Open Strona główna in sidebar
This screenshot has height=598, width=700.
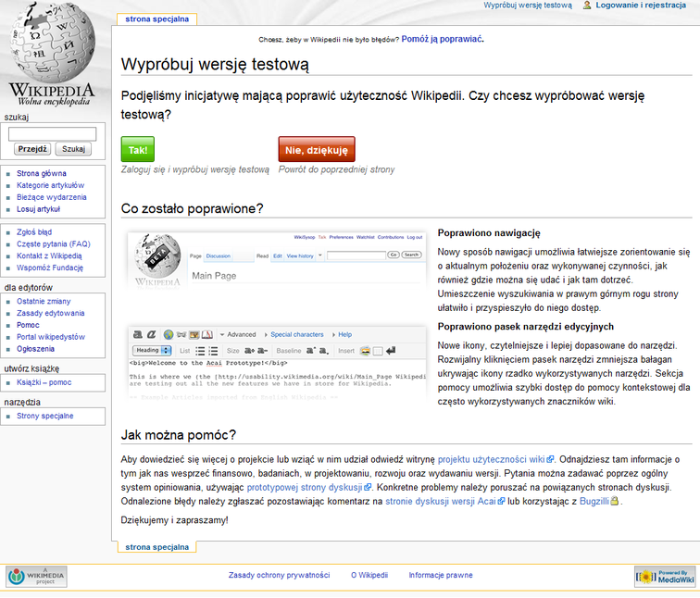[42, 174]
